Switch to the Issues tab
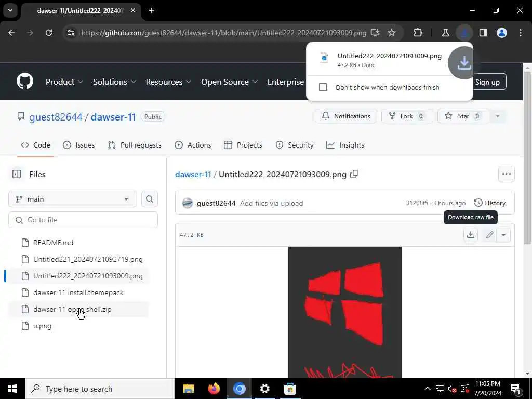 [79, 145]
